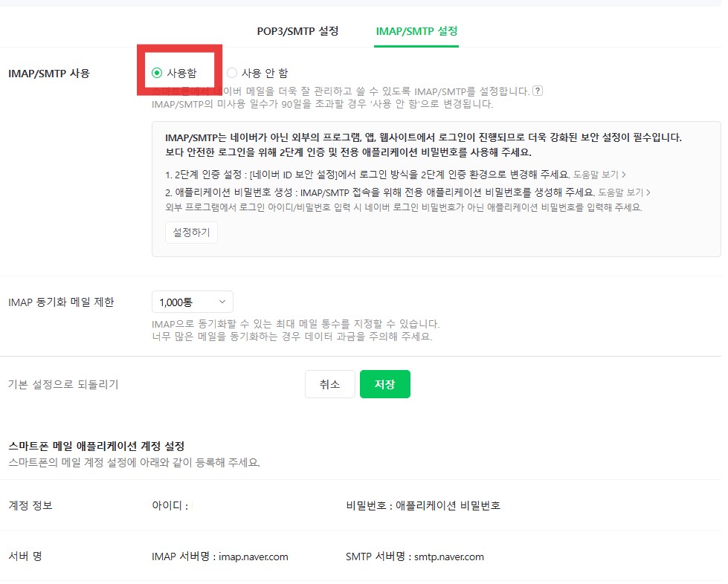728x584 pixels.
Task: Open the IMAP 동기화 메일 제한 dropdown
Action: pos(192,302)
